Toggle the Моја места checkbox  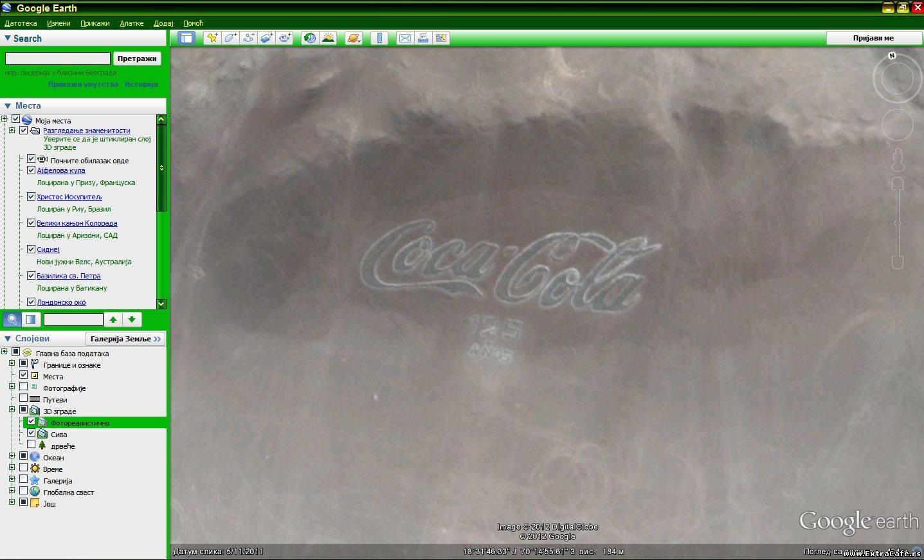tap(16, 120)
